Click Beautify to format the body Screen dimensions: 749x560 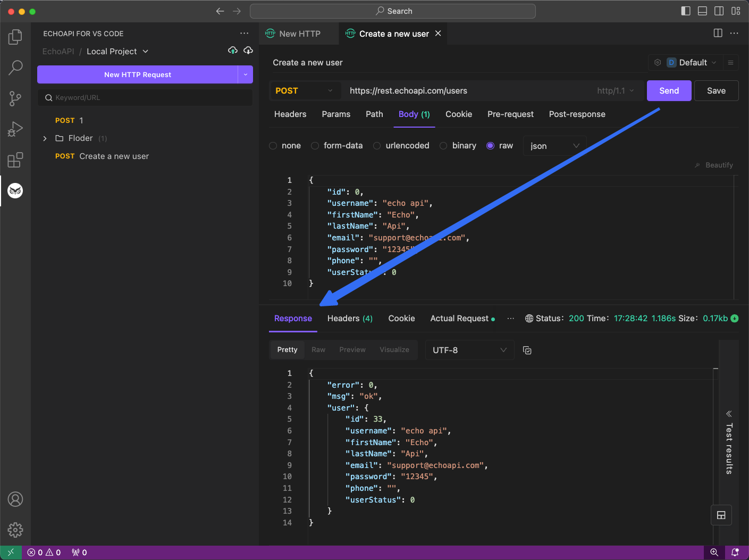714,165
